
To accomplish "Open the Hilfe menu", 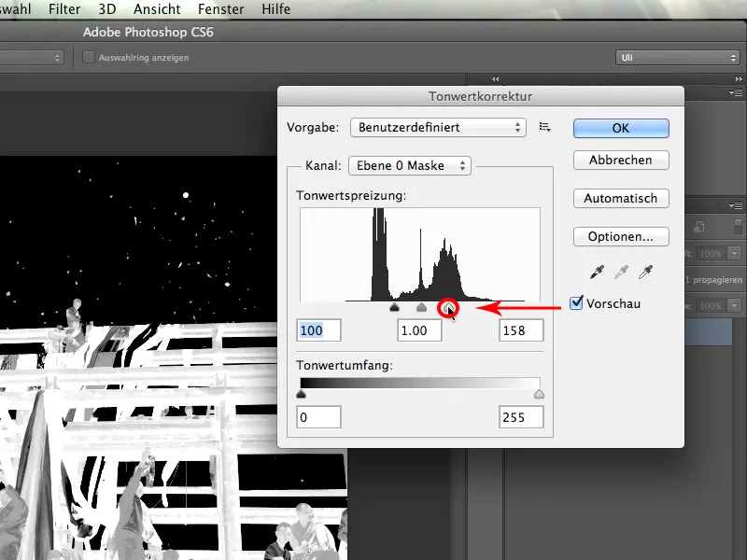I will click(x=275, y=9).
